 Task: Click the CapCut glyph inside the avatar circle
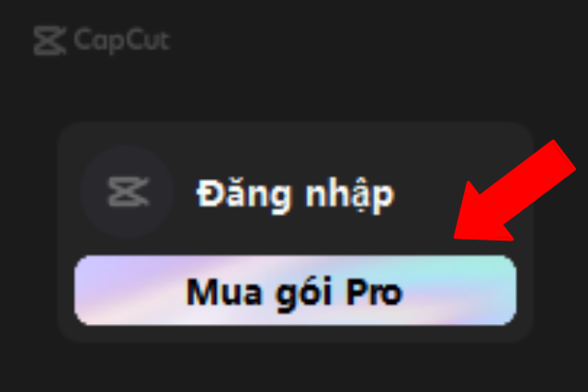coord(129,192)
